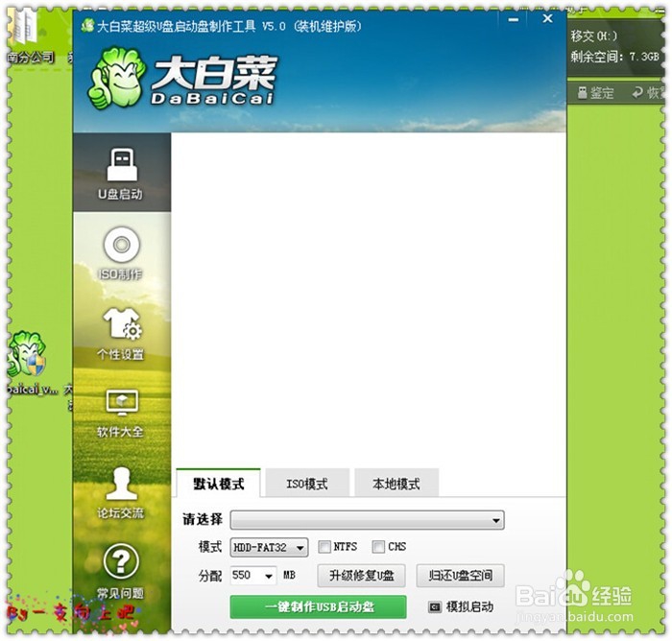672x641 pixels.
Task: Open the 南分公司 desktop folder icon
Action: pos(25,27)
